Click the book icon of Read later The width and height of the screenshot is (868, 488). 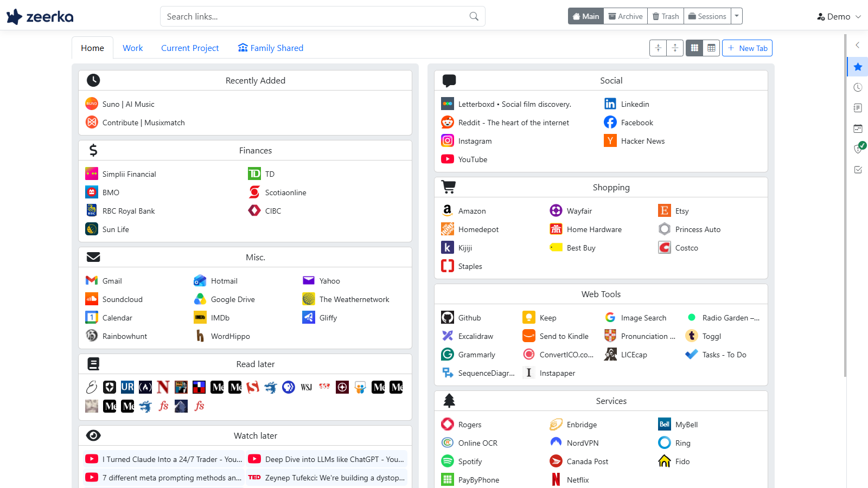click(x=93, y=364)
